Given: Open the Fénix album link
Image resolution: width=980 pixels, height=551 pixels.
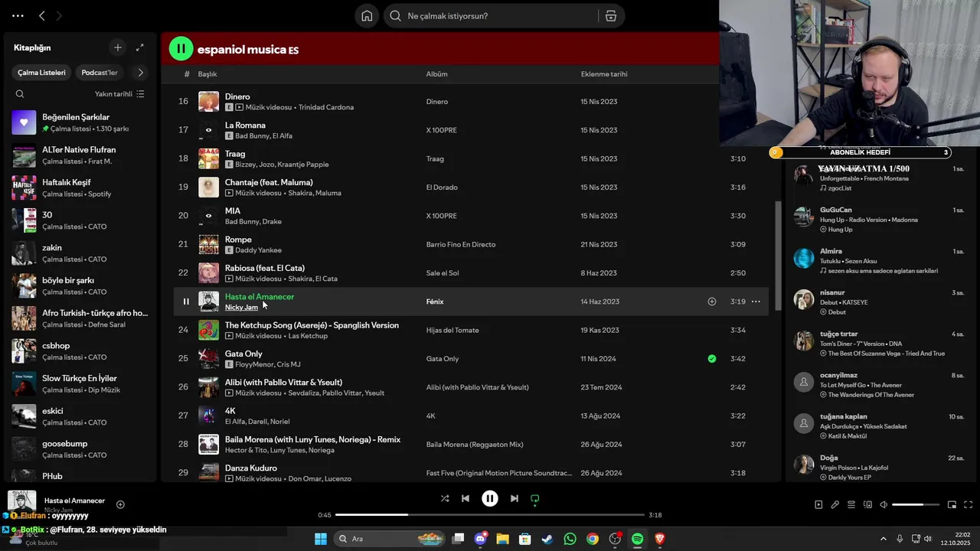Looking at the screenshot, I should click(x=435, y=302).
